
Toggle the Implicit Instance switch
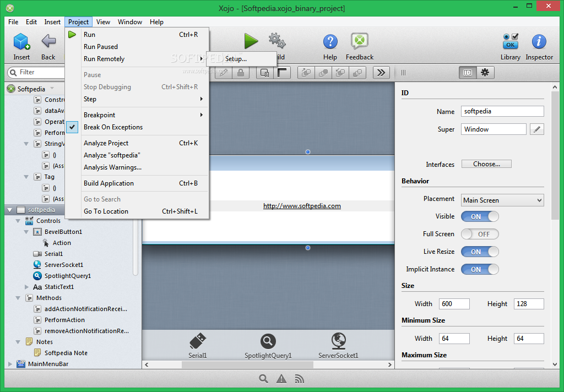point(480,269)
